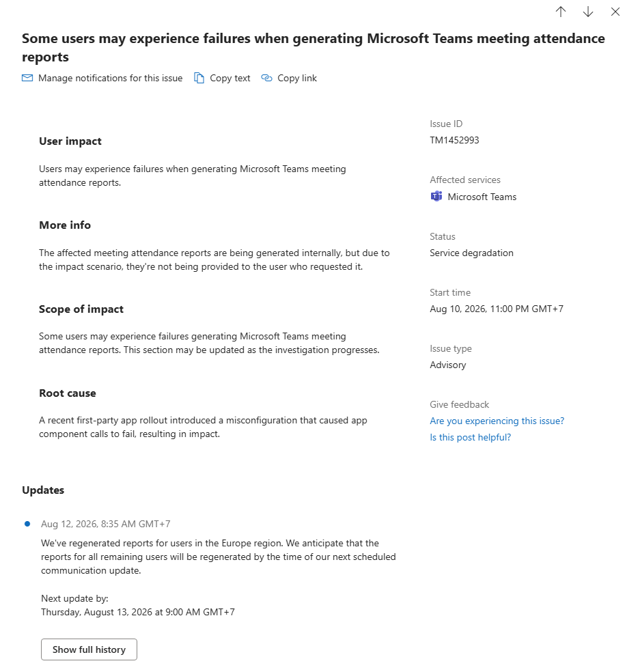Screen dimensions: 625x672
Task: Click the Aug 12 update timestamp
Action: click(105, 524)
